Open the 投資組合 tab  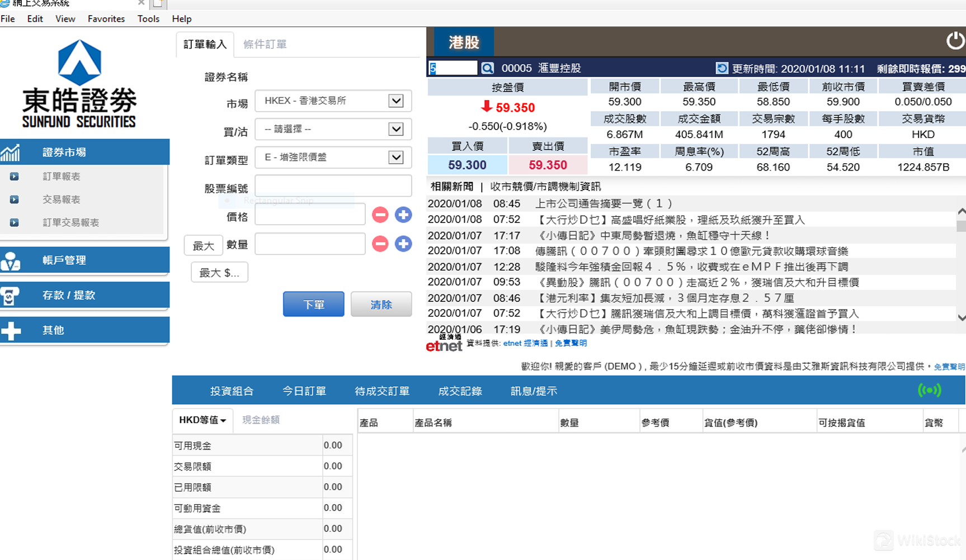232,391
